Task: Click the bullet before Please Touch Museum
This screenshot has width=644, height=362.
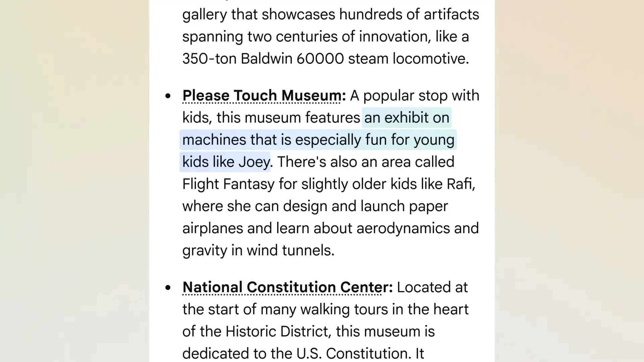Action: pos(168,96)
